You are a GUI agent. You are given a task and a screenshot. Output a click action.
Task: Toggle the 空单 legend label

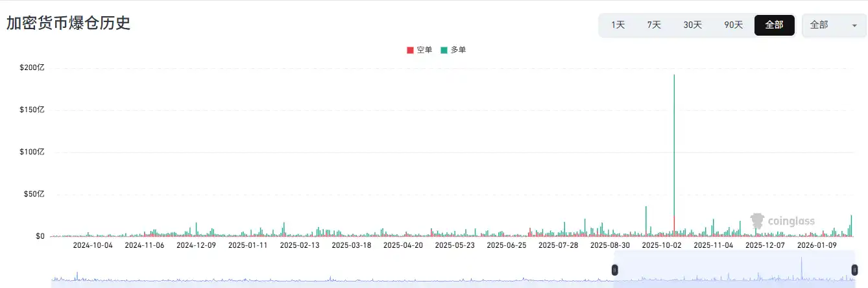coord(424,50)
